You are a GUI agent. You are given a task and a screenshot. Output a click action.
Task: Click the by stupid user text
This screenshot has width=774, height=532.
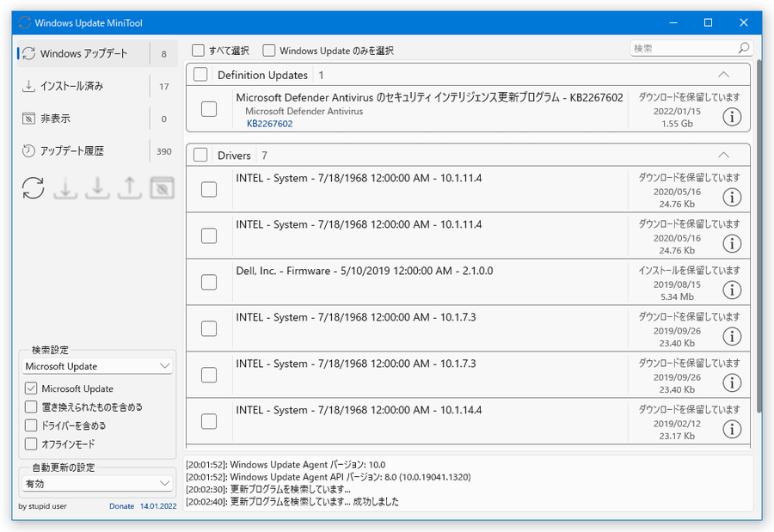42,506
